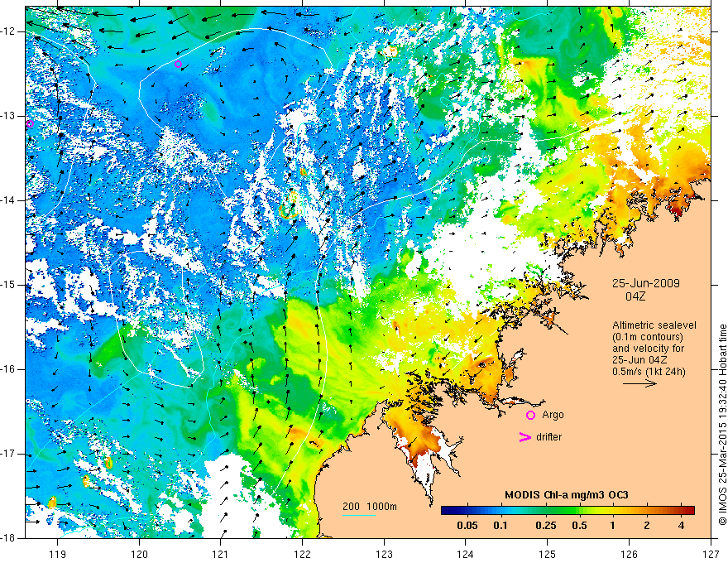Click the 'Altimetric sealevel' caption line

(654, 325)
